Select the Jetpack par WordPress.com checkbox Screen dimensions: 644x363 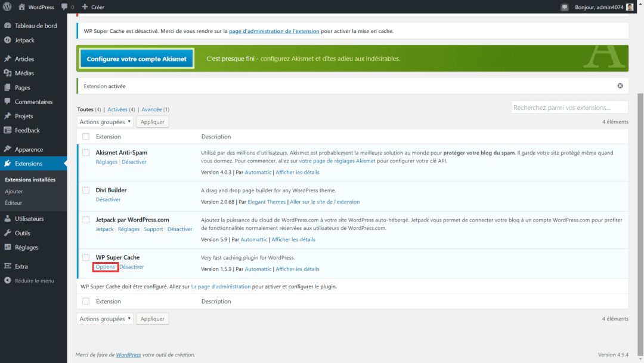click(86, 220)
